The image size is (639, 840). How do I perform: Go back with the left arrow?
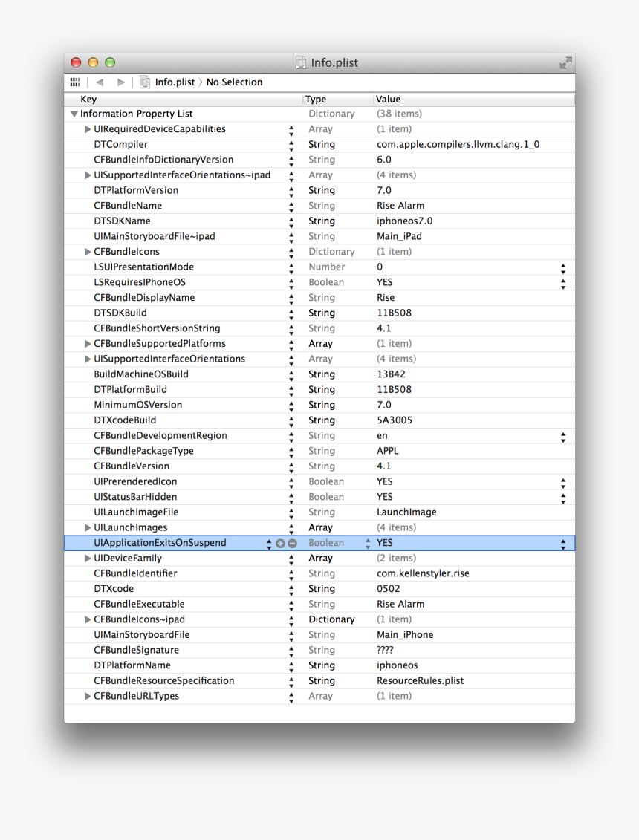pos(100,82)
